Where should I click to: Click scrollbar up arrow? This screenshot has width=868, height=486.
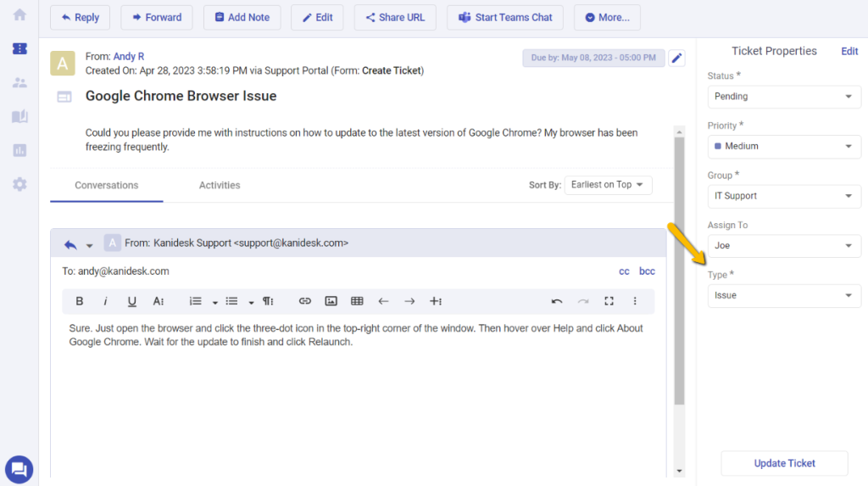(679, 132)
